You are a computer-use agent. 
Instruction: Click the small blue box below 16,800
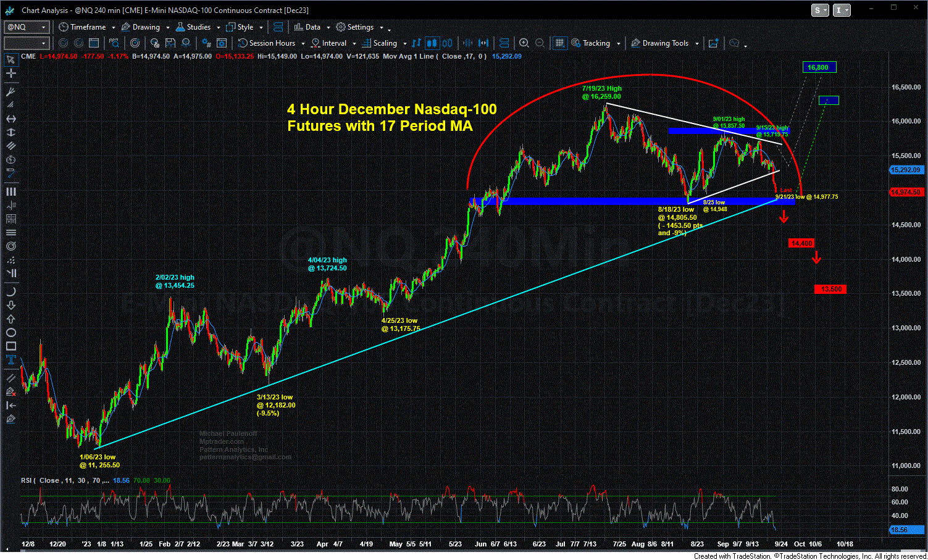pyautogui.click(x=829, y=100)
